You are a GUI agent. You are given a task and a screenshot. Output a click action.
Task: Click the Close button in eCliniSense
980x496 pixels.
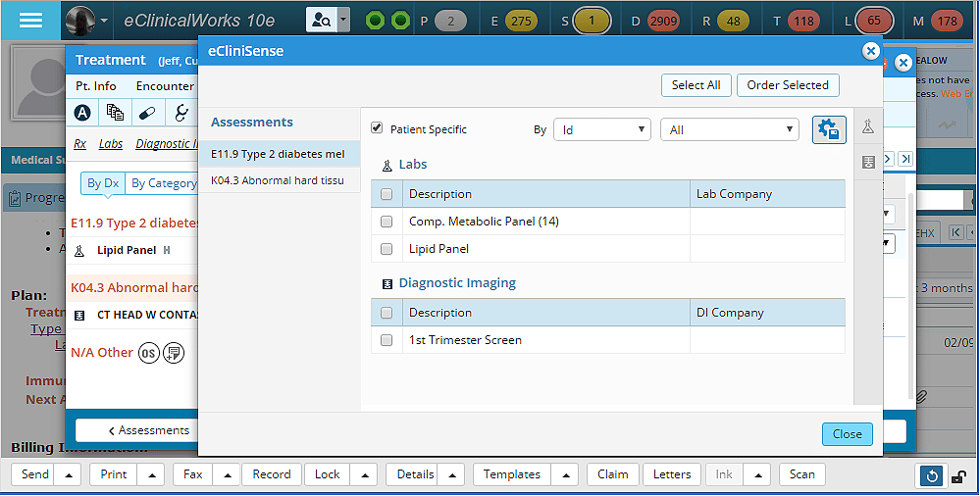(x=847, y=434)
